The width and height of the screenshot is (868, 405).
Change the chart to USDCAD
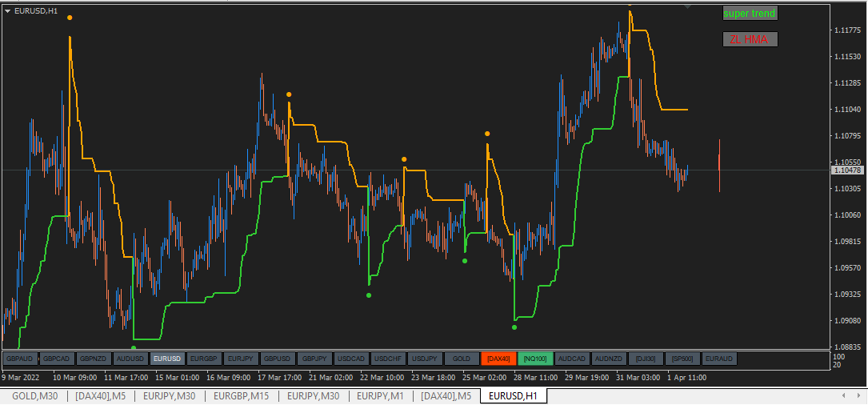click(x=351, y=359)
